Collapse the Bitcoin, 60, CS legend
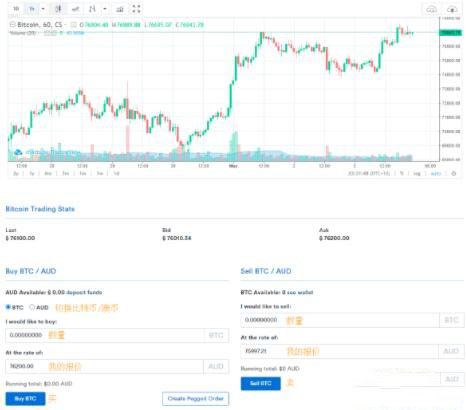The width and height of the screenshot is (466, 410). (12, 24)
